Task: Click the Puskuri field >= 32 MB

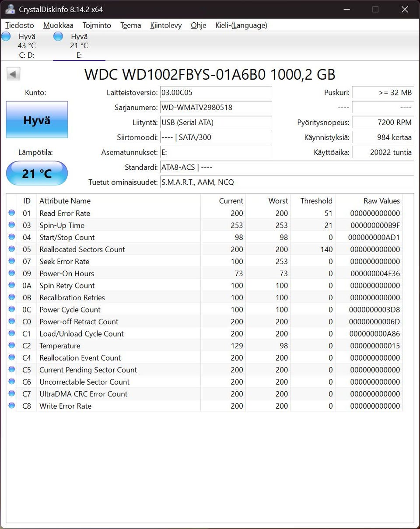Action: 383,93
